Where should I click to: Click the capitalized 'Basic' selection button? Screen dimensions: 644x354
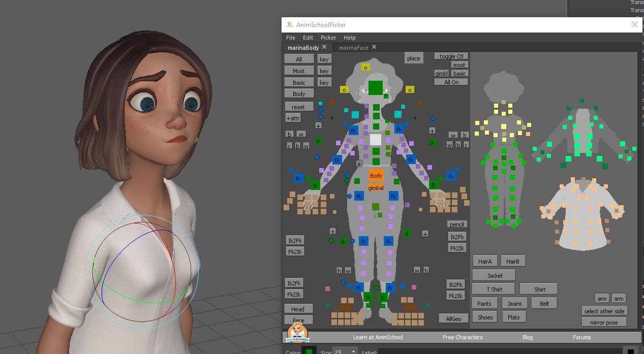[x=299, y=82]
